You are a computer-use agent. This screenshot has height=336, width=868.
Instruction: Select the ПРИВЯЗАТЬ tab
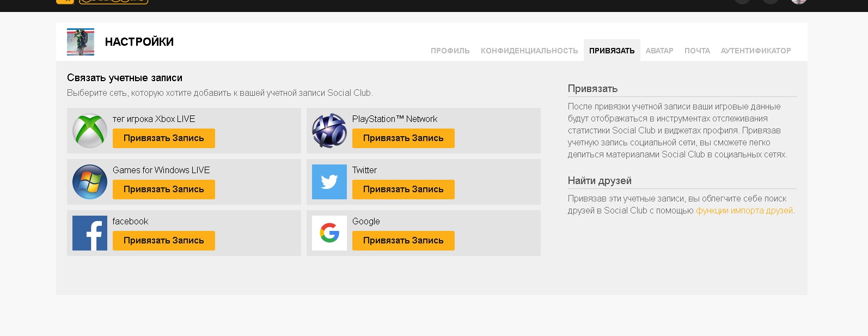[612, 51]
